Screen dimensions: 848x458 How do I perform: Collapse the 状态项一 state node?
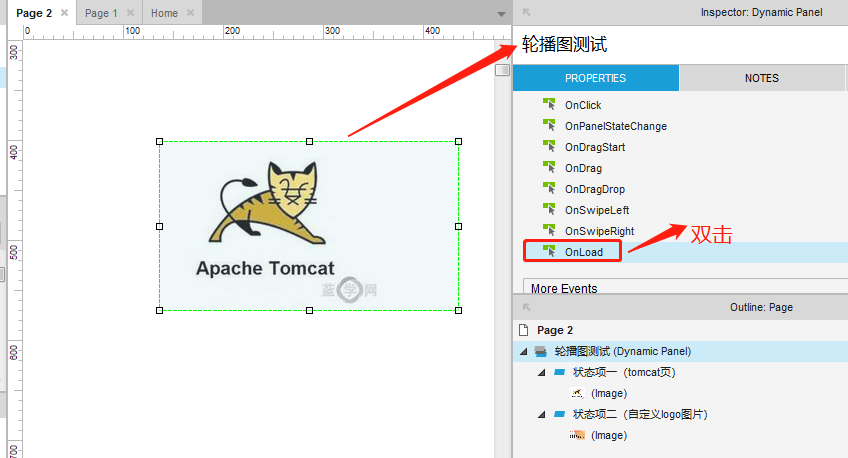541,373
